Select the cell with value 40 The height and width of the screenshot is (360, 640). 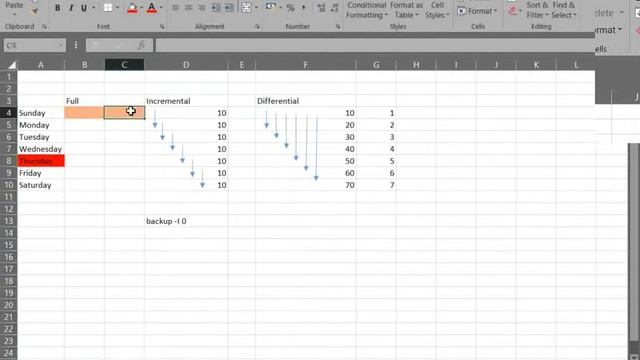tap(305, 149)
